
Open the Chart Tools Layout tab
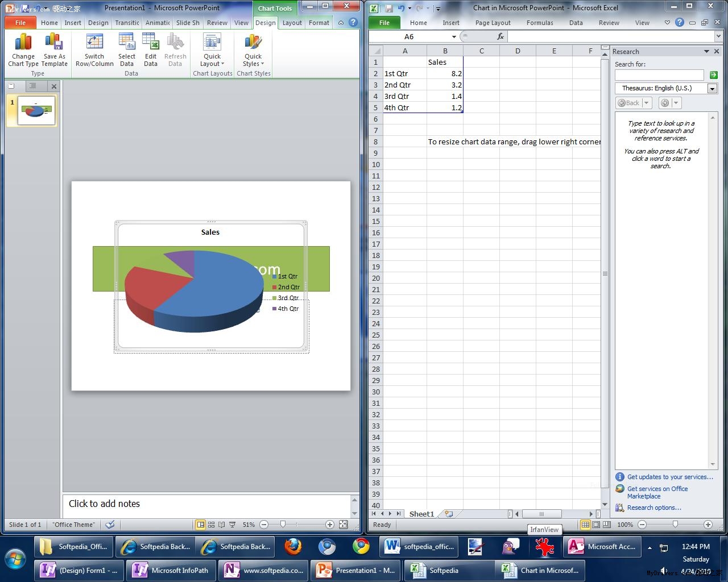292,23
